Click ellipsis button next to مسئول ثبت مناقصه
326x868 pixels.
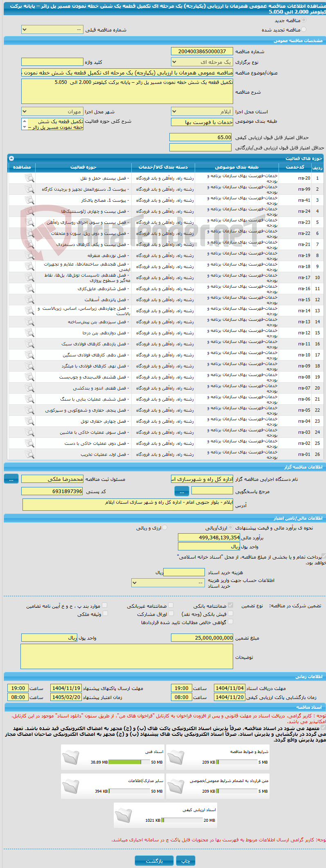(x=11, y=478)
